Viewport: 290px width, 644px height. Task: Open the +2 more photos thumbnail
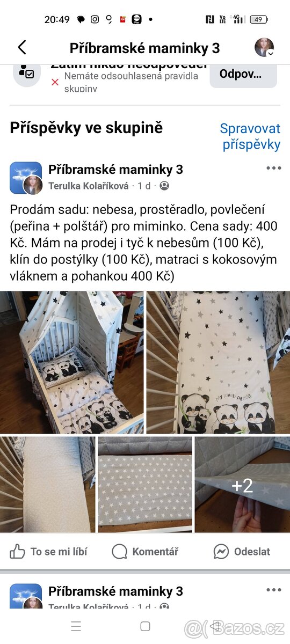tap(242, 484)
